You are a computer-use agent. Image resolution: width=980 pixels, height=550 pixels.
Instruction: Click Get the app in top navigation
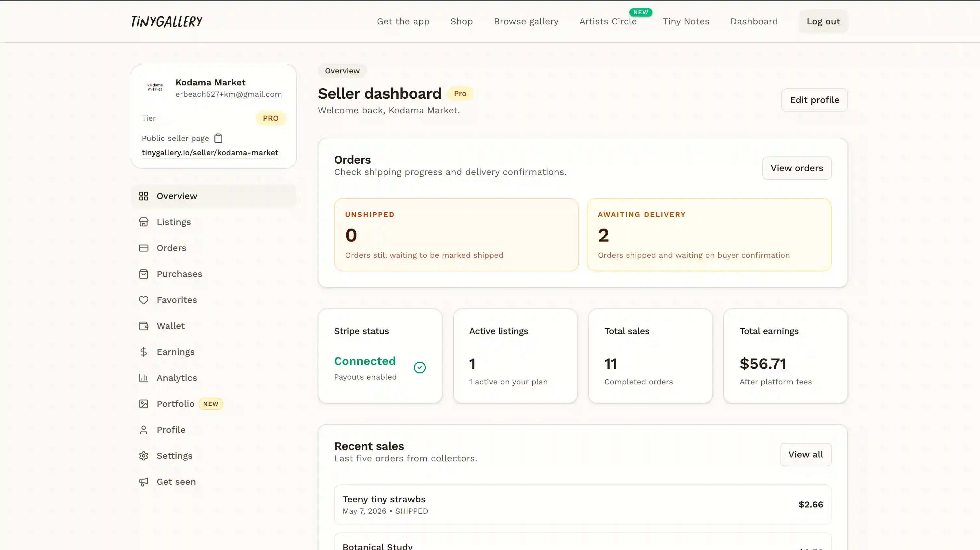coord(403,21)
